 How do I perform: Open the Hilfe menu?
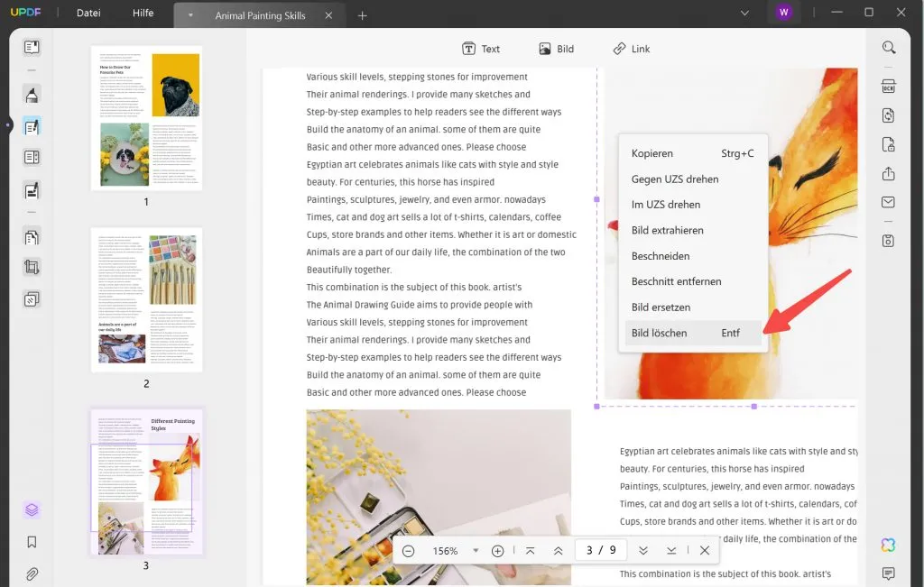[143, 13]
